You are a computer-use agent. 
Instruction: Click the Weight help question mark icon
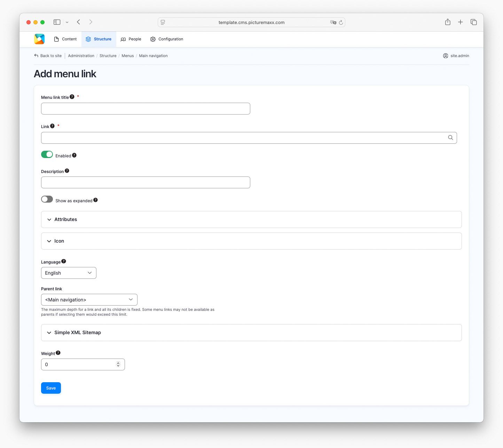58,352
